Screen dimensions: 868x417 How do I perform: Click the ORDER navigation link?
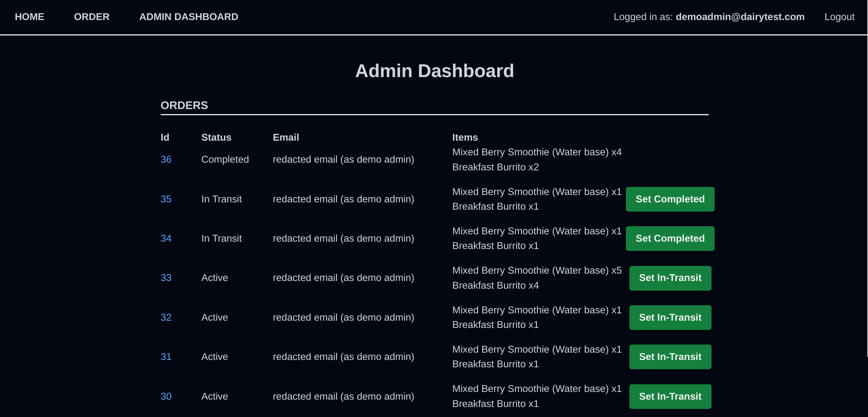[92, 17]
